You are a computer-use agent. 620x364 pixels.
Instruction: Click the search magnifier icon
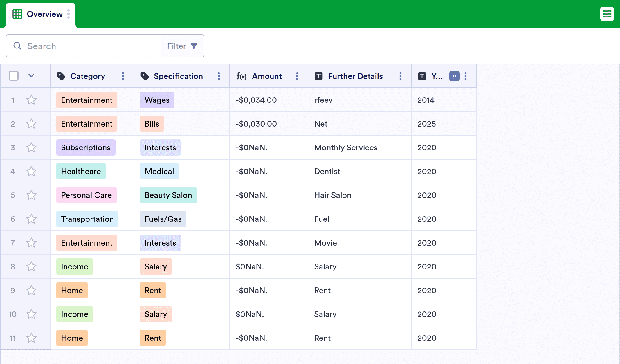(17, 46)
